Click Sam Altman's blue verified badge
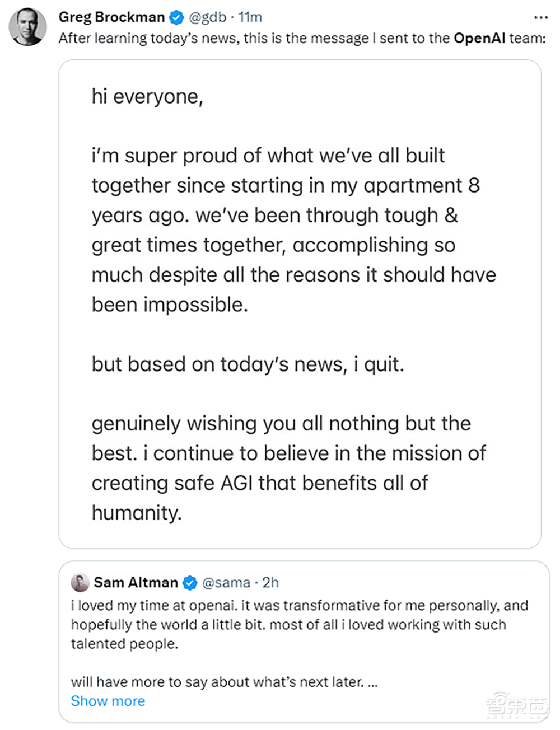Viewport: 560px width, 730px height. coord(190,583)
